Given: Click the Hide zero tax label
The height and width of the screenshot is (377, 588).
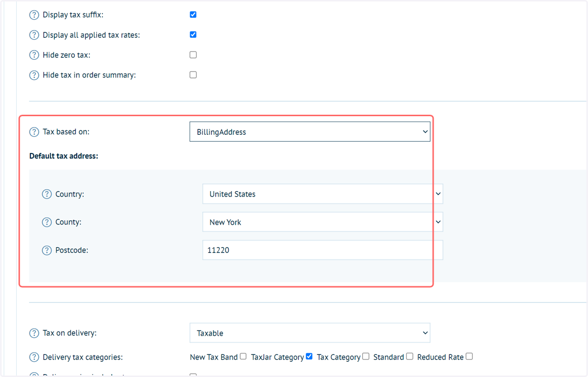Looking at the screenshot, I should pyautogui.click(x=67, y=55).
